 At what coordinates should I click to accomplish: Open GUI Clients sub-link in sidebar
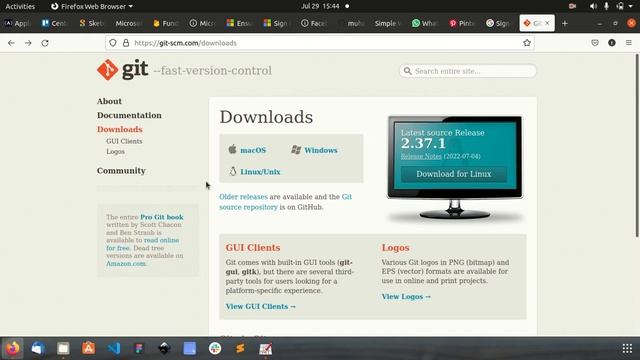coord(124,141)
